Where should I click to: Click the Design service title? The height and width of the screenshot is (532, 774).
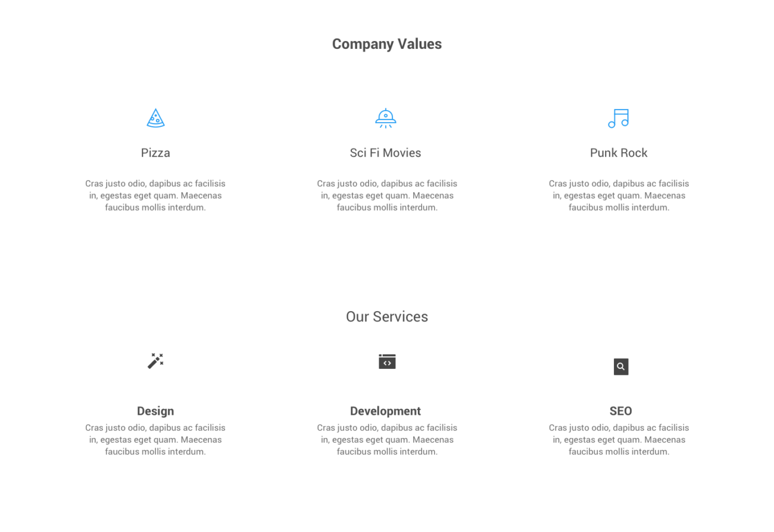pyautogui.click(x=155, y=411)
